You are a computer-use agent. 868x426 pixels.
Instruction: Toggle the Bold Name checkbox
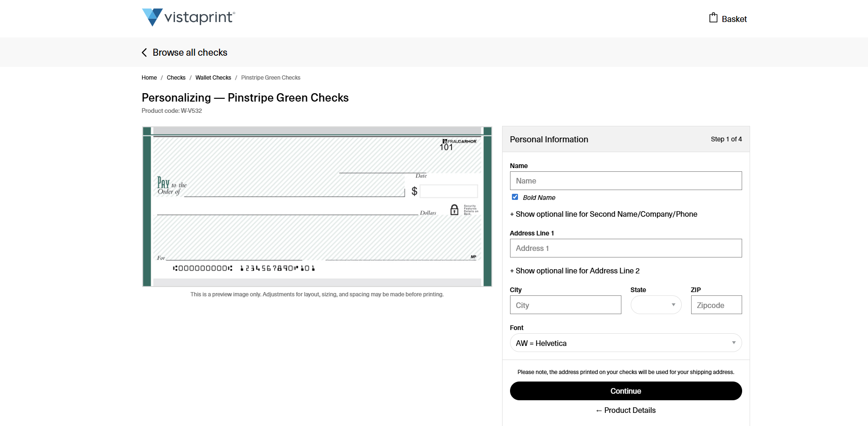(x=515, y=197)
